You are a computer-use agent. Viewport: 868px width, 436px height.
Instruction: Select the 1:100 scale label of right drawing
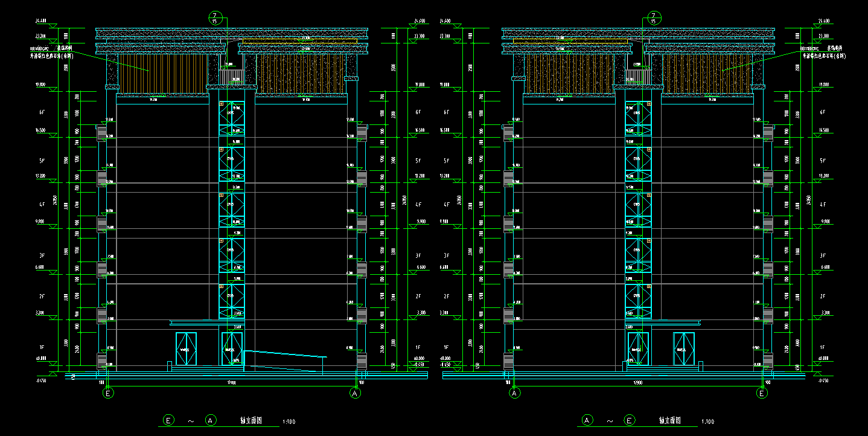click(x=707, y=422)
